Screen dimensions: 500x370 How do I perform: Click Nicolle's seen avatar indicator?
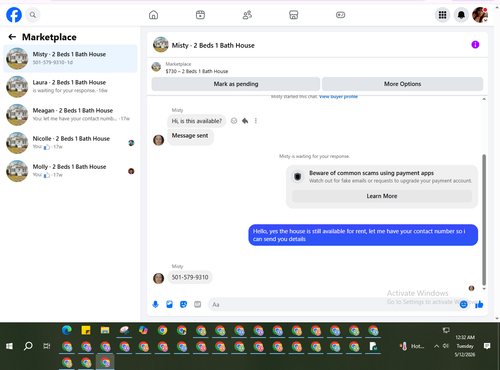coord(131,143)
